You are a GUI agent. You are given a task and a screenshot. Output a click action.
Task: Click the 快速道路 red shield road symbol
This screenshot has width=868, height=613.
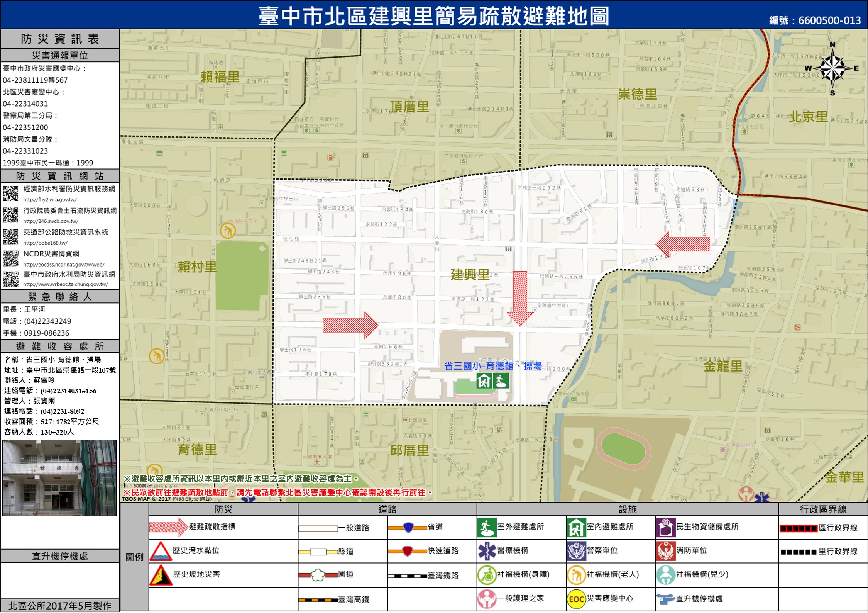408,551
